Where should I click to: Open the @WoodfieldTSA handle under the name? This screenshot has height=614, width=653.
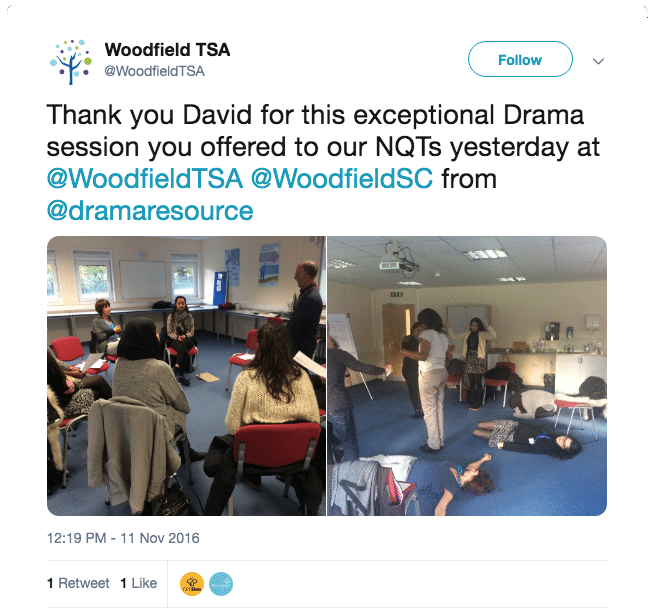[x=155, y=71]
